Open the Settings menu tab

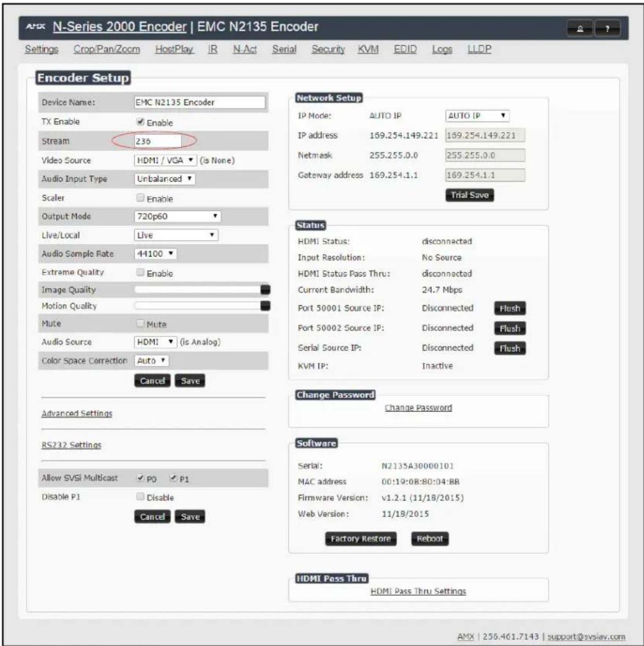tap(42, 49)
